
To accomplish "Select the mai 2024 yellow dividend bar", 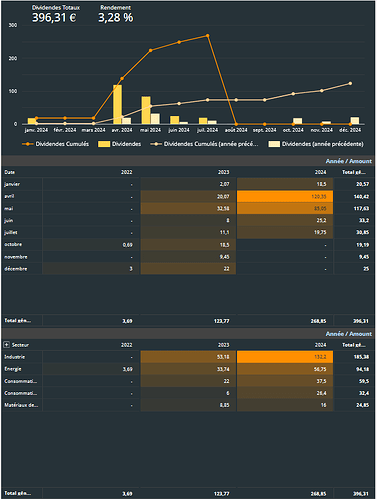I will [146, 110].
